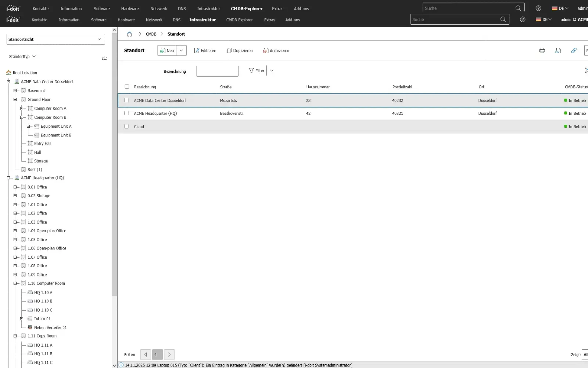
Task: Collapse the 1.10 Computer Room tree node
Action: pyautogui.click(x=15, y=284)
